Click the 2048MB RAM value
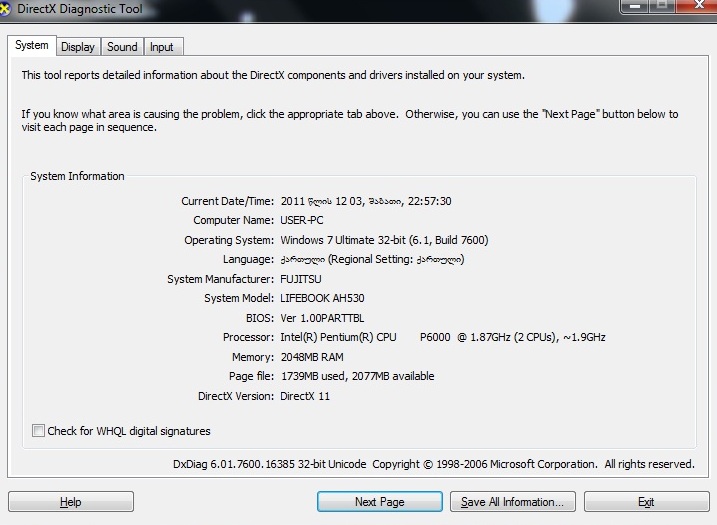This screenshot has width=717, height=525. tap(312, 357)
